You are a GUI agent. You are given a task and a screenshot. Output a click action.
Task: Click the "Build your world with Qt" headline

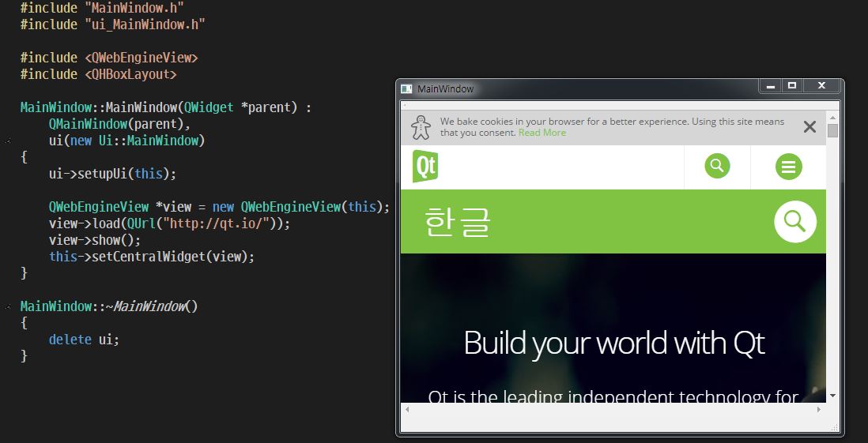point(614,344)
